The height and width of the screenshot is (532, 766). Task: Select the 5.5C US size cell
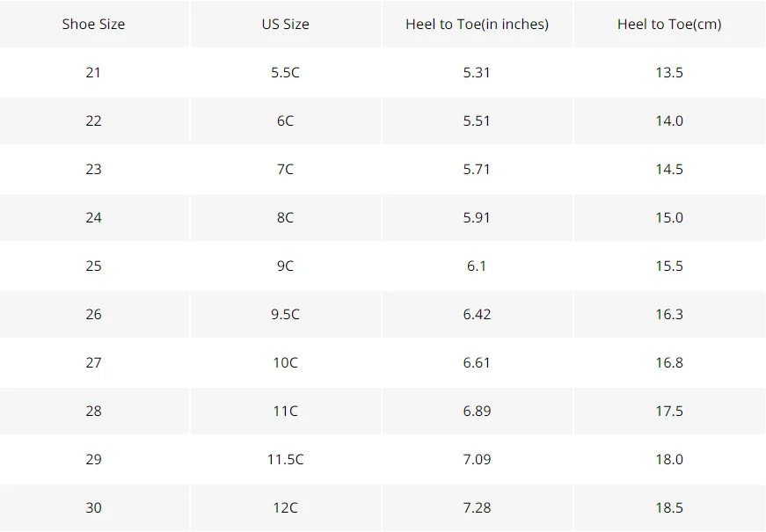(x=285, y=72)
